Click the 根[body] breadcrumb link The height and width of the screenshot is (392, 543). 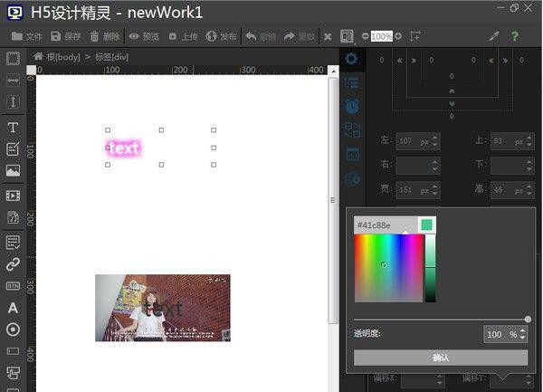(x=56, y=57)
